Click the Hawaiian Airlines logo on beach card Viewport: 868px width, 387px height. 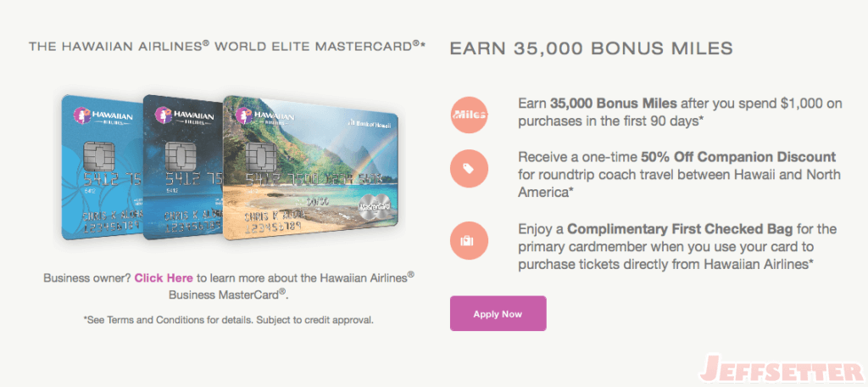pyautogui.click(x=265, y=115)
